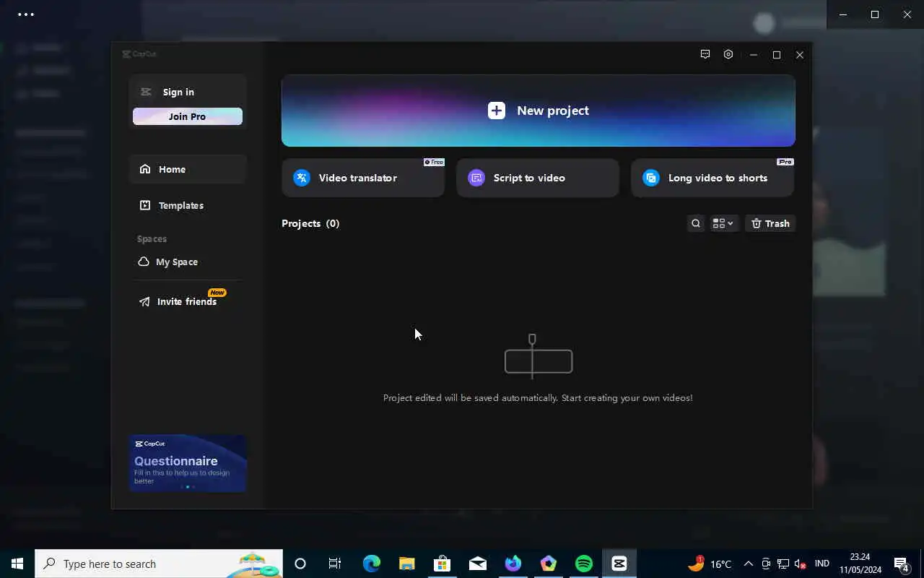Open Spotify from taskbar
Image resolution: width=924 pixels, height=578 pixels.
point(584,564)
